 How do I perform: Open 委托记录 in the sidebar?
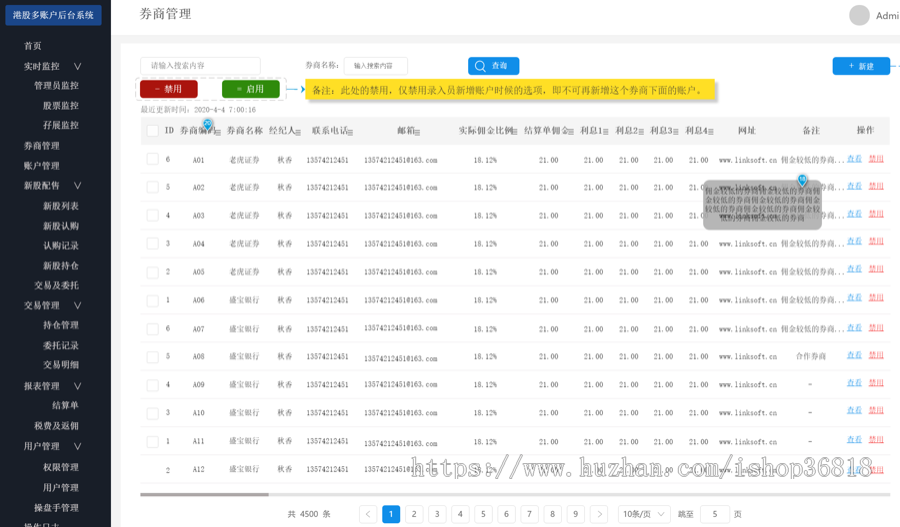pos(61,346)
